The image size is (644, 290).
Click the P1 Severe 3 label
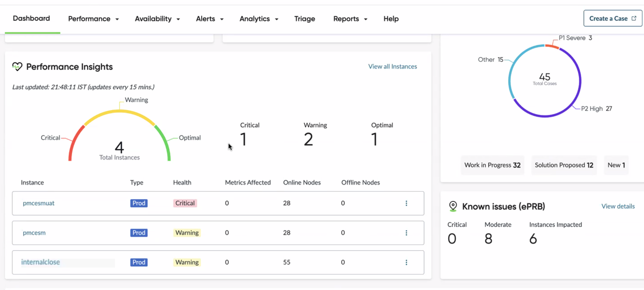click(x=575, y=38)
